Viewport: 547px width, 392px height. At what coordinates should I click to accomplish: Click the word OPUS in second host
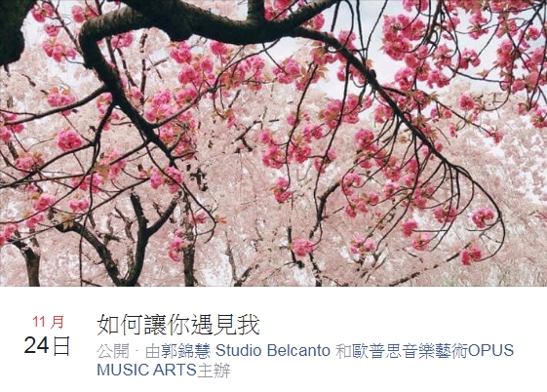(490, 350)
